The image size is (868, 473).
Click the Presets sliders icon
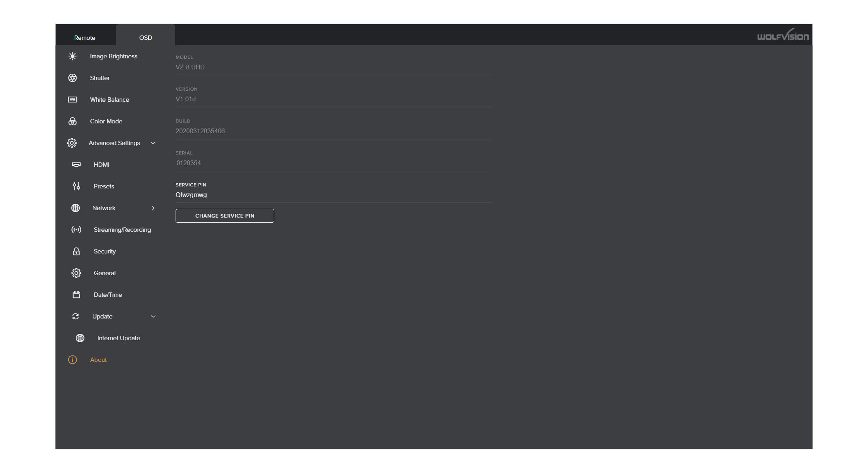tap(76, 186)
